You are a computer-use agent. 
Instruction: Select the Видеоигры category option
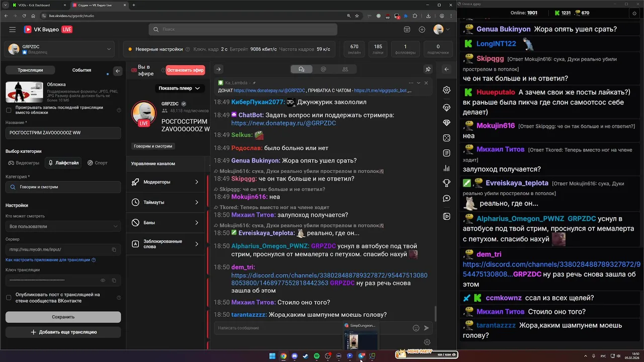(24, 163)
